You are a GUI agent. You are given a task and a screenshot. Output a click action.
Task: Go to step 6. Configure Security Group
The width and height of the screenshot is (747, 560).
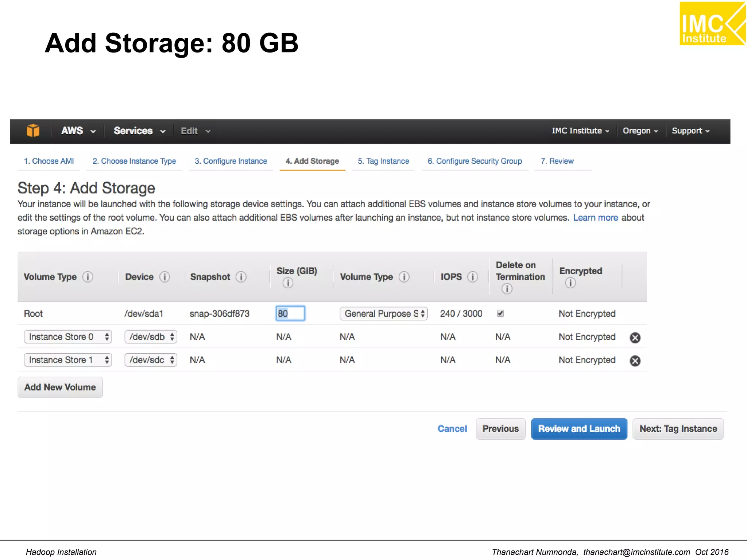click(475, 161)
